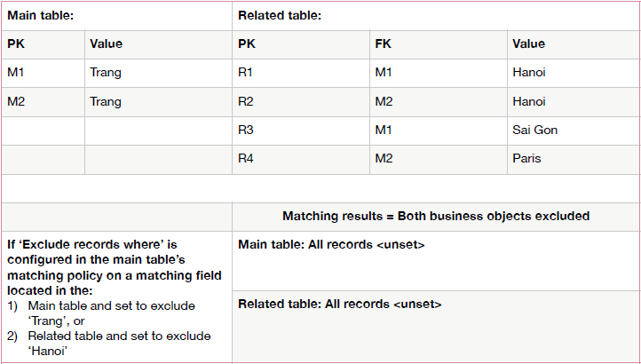
Task: Click the Trang value in the M2 row
Action: click(106, 101)
